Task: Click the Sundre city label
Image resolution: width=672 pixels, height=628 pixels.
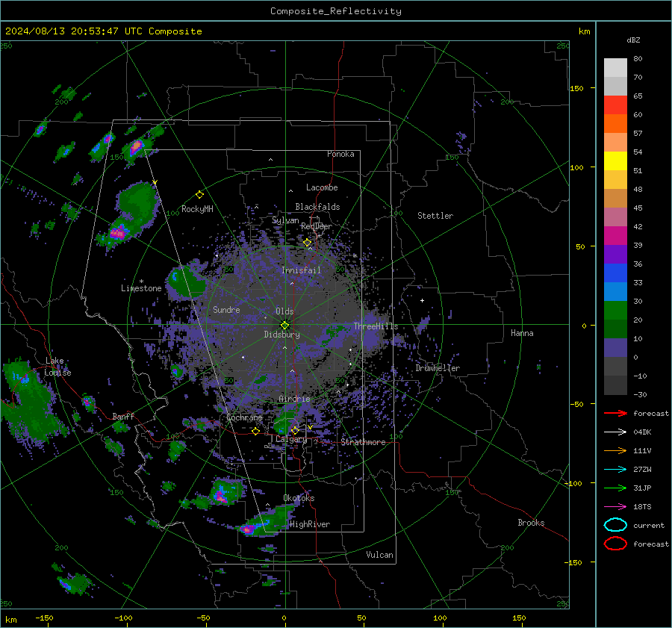Action: point(226,309)
